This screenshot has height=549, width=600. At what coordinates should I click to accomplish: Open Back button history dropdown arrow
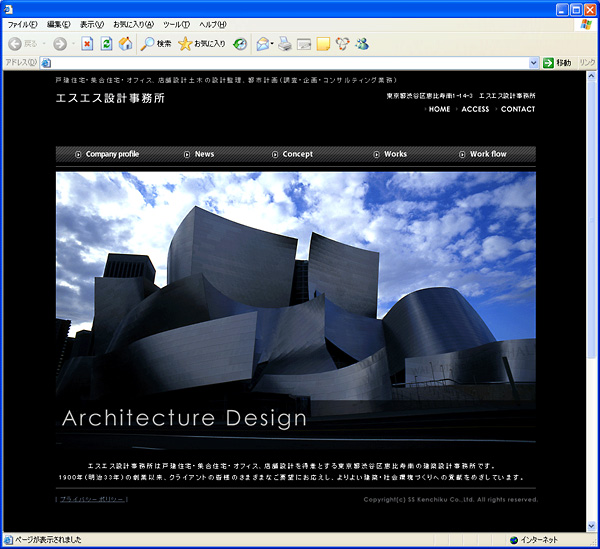click(x=44, y=44)
